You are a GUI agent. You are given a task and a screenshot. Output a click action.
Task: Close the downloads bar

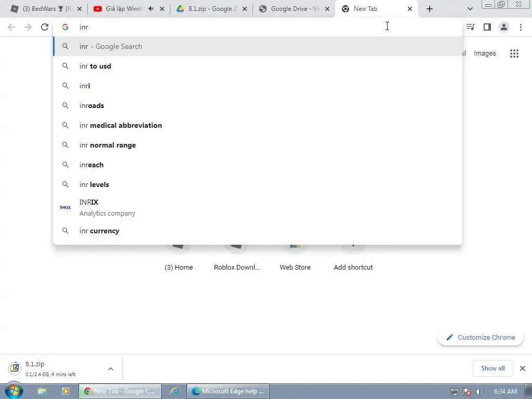(523, 368)
